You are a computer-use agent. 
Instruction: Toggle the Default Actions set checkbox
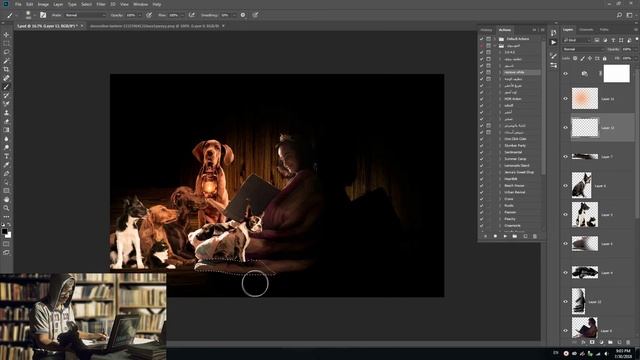[x=482, y=39]
